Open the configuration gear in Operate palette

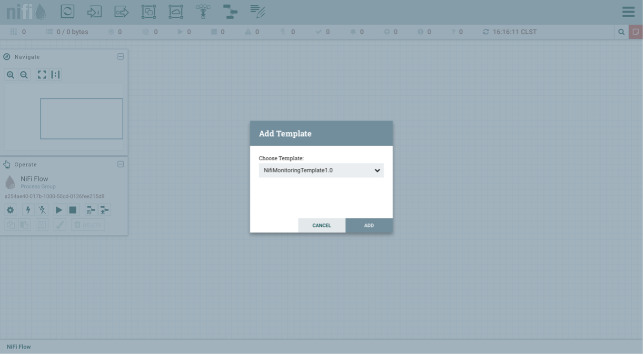[10, 210]
